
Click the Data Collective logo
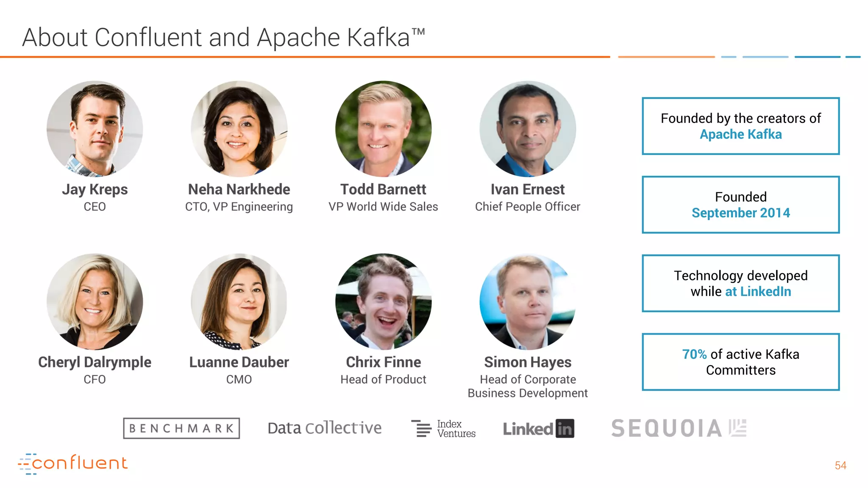[x=325, y=428]
